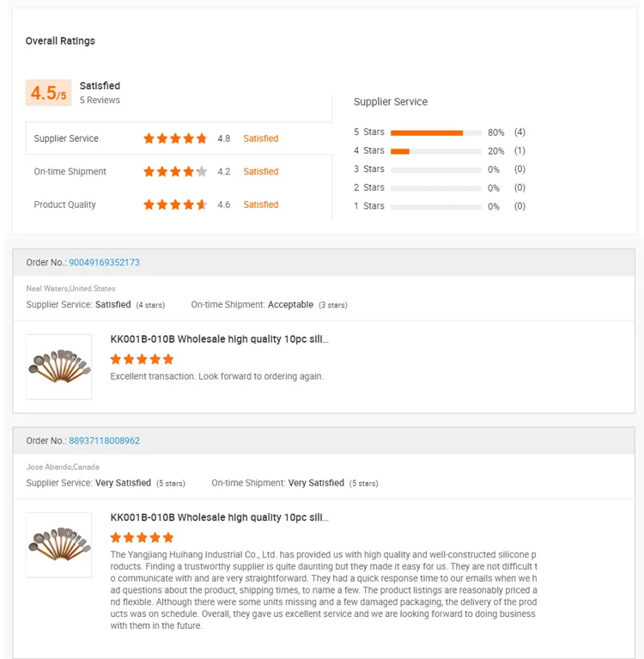Screen dimensions: 644x659
Task: Click Jose Abando review five-star icons
Action: (x=142, y=538)
